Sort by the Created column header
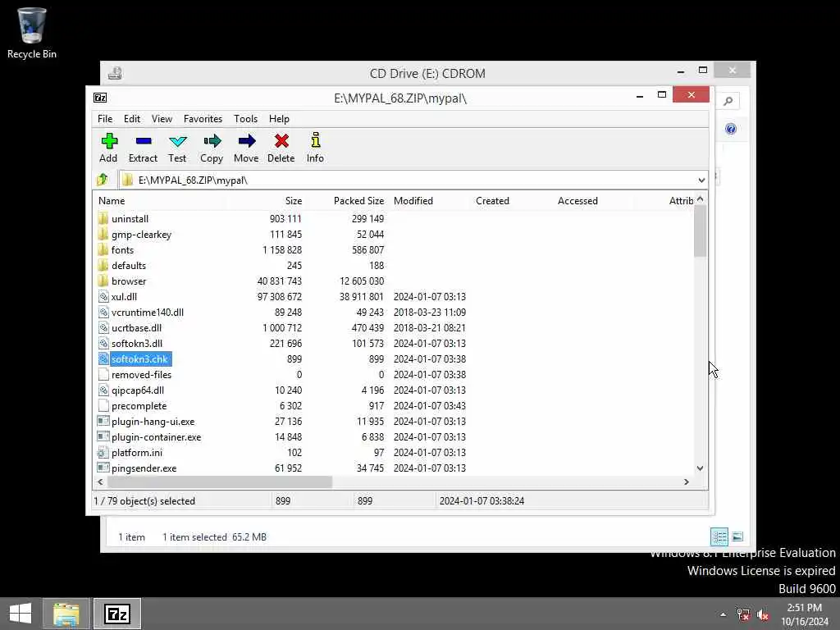Viewport: 840px width, 630px height. point(512,201)
